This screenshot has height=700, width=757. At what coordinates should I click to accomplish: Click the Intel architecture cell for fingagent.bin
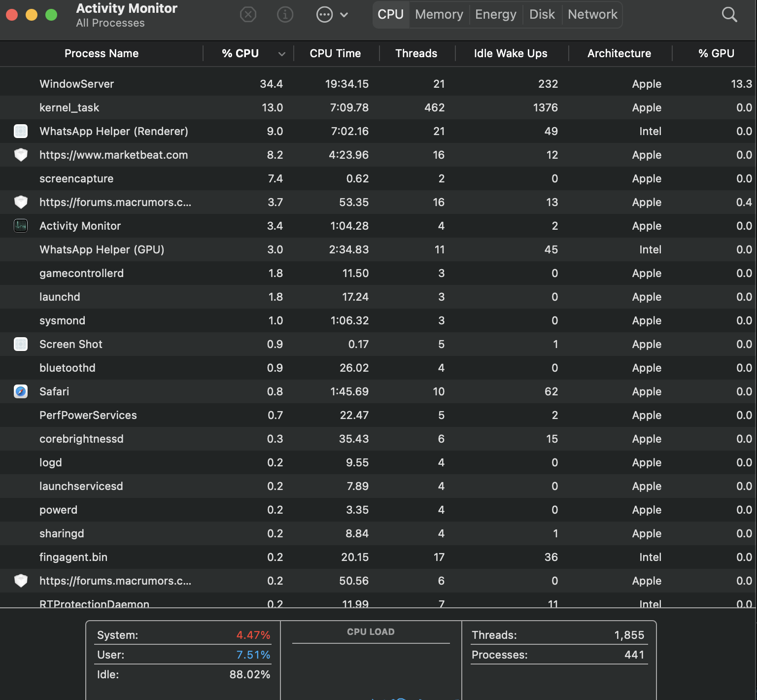(651, 557)
